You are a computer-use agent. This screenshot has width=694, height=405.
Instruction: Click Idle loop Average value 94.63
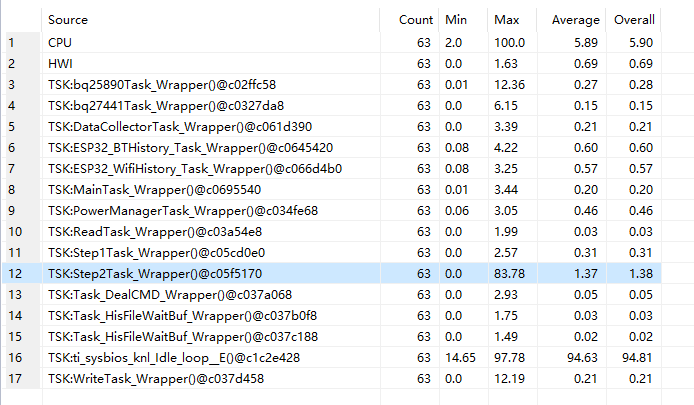click(x=582, y=358)
